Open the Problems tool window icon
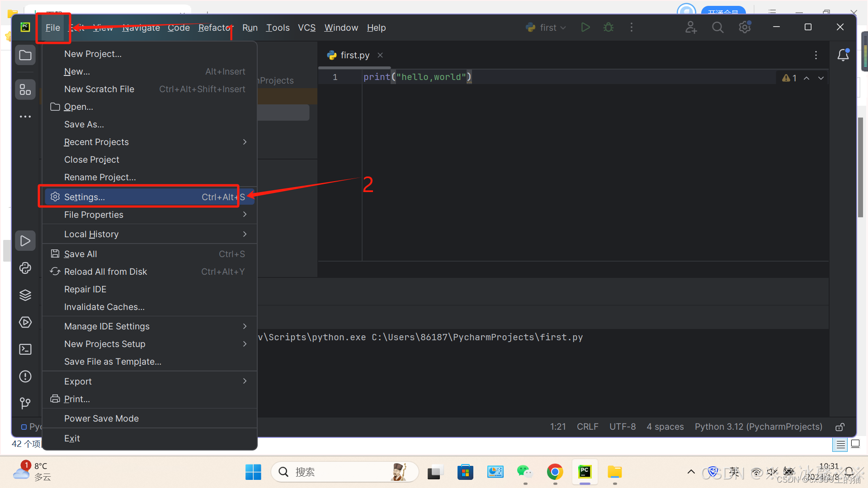The image size is (868, 488). click(25, 376)
